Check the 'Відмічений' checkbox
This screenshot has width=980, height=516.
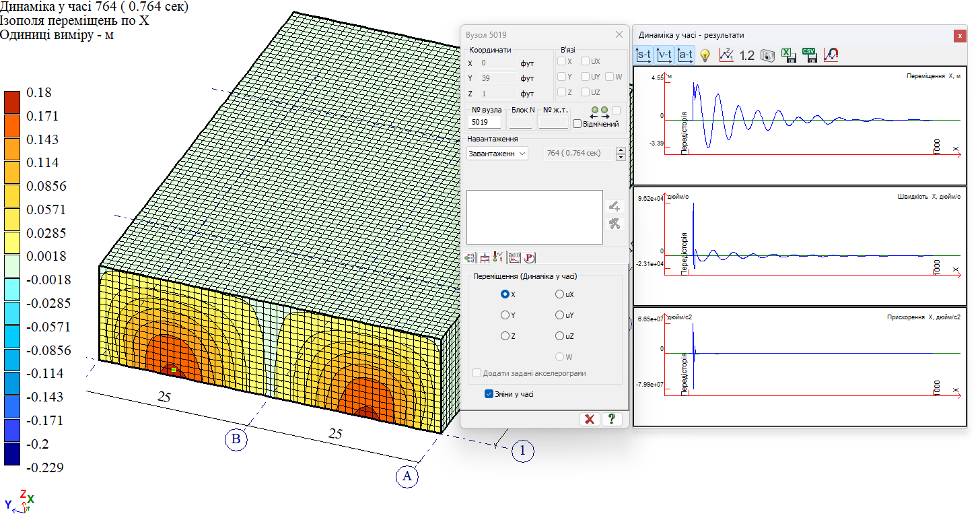[577, 124]
